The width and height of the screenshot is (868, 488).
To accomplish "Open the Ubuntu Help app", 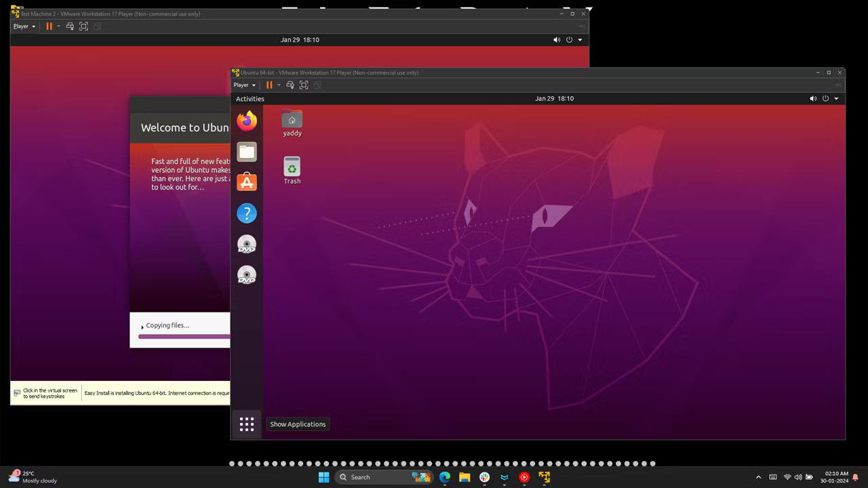I will (246, 213).
